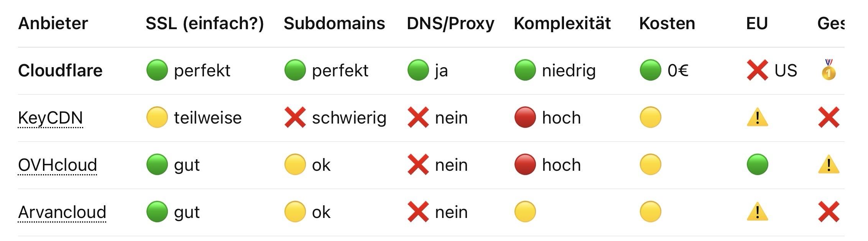This screenshot has width=868, height=241.
Task: Click the red X in Arvancloud's last column
Action: coord(829,212)
